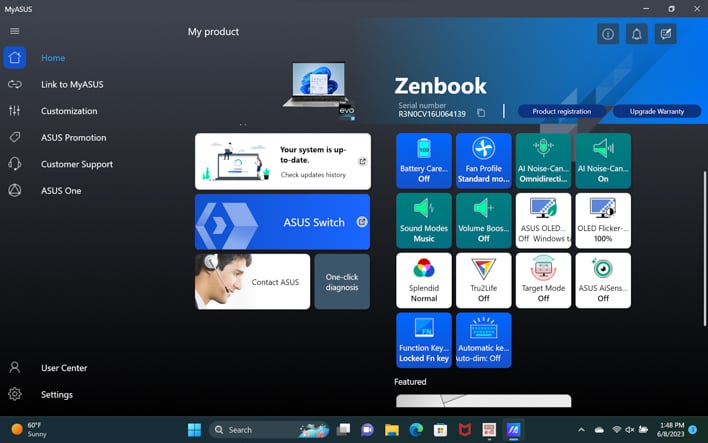Open the weather widget showing Sunny
708x443 pixels.
tap(29, 429)
